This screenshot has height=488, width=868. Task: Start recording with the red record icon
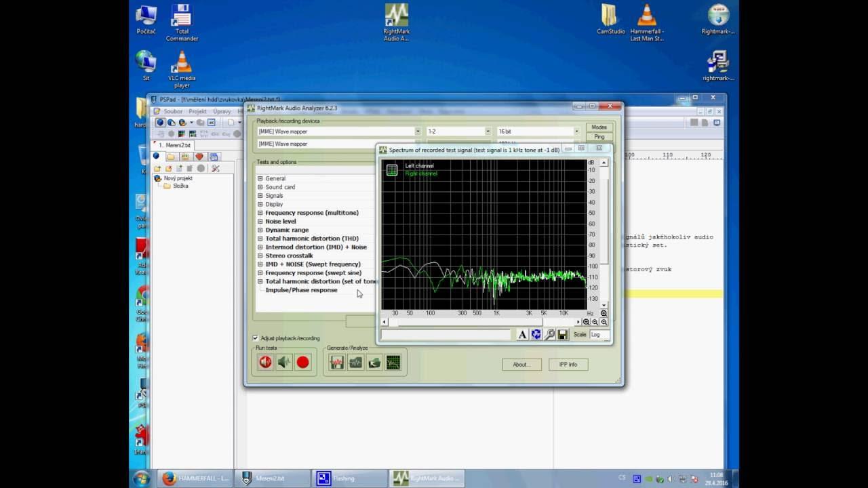tap(302, 362)
